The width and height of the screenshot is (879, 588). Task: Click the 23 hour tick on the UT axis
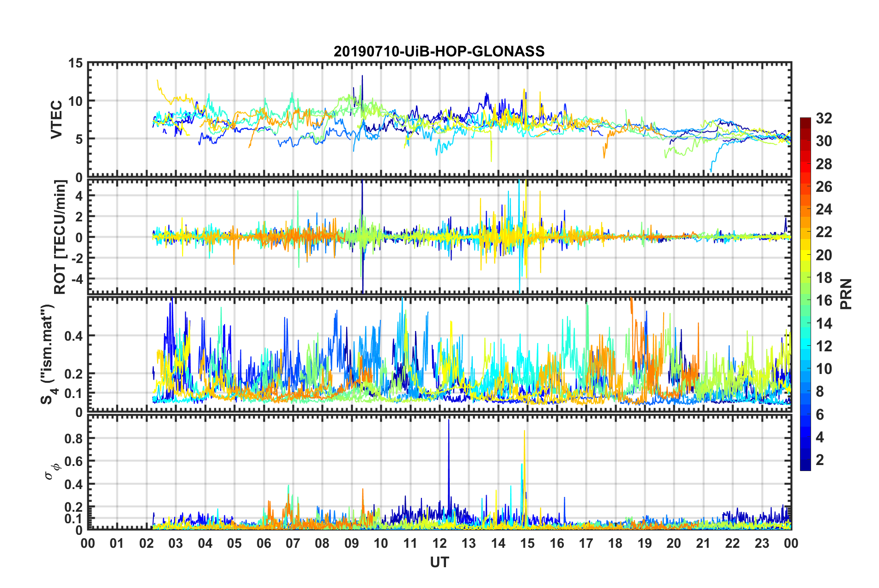pyautogui.click(x=762, y=543)
